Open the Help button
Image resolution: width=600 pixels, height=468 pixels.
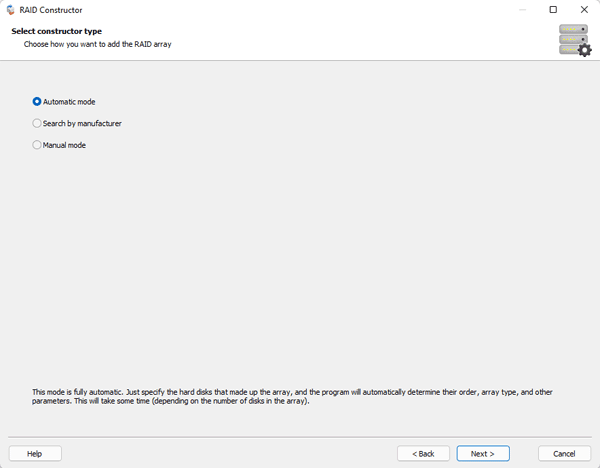pyautogui.click(x=35, y=453)
